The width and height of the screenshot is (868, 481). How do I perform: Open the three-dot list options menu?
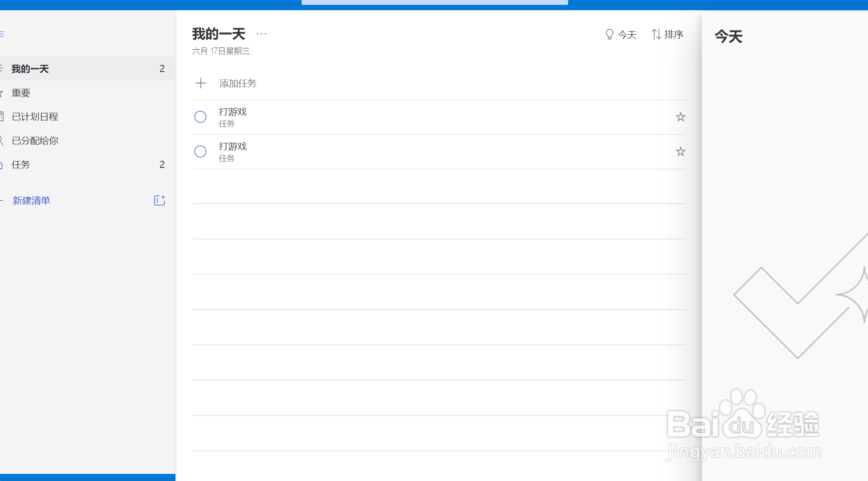pyautogui.click(x=261, y=34)
